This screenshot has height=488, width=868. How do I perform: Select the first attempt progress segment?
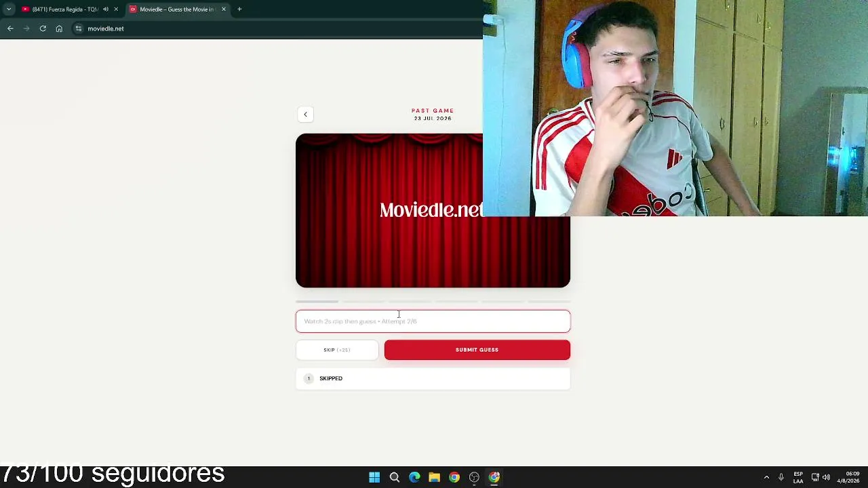pyautogui.click(x=317, y=302)
